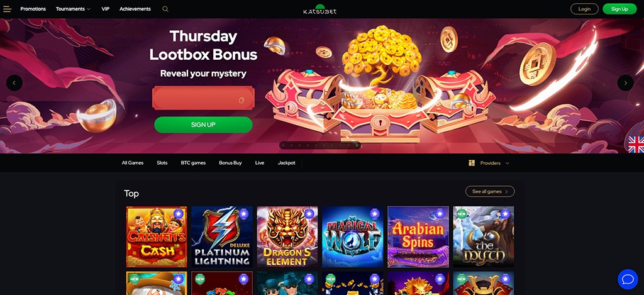Favorite the Magical Wolf star badge
The height and width of the screenshot is (295, 644).
click(374, 214)
